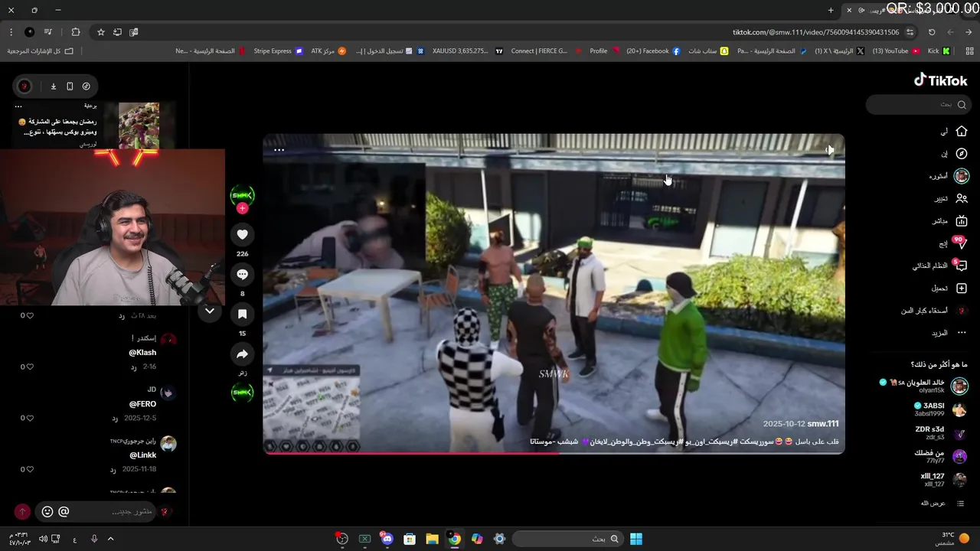
Task: Click the @Linkk mention comment
Action: click(x=142, y=455)
